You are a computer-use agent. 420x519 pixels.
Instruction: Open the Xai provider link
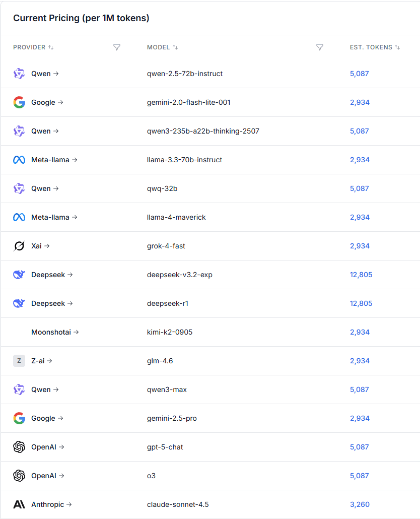pyautogui.click(x=40, y=246)
